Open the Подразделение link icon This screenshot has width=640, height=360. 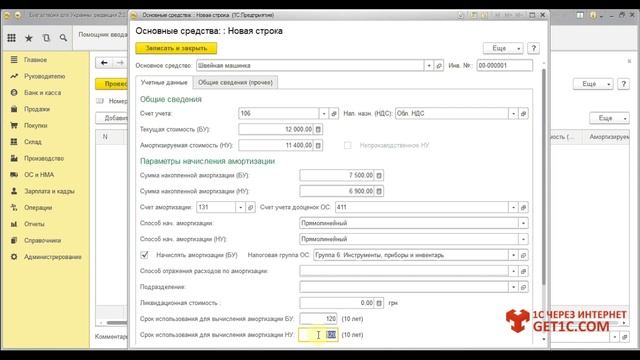(x=523, y=287)
